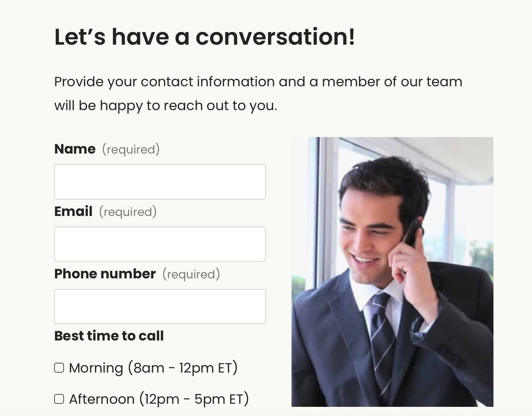Click the Morning option label text
The height and width of the screenshot is (416, 532).
153,368
